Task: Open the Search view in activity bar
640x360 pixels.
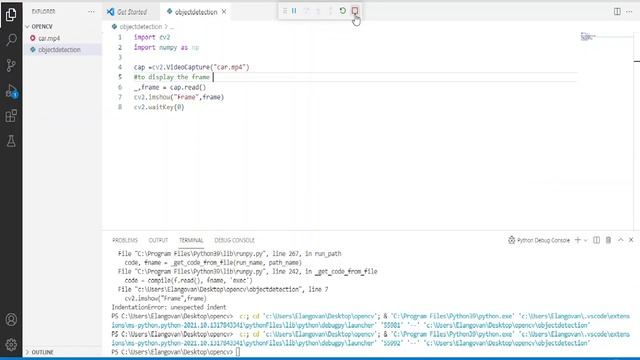Action: (11, 40)
